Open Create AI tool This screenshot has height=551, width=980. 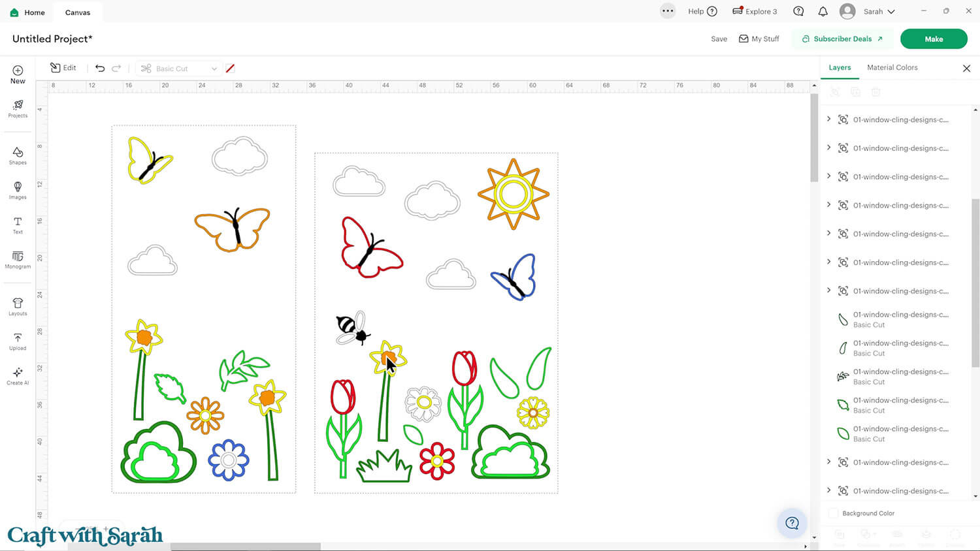tap(18, 376)
